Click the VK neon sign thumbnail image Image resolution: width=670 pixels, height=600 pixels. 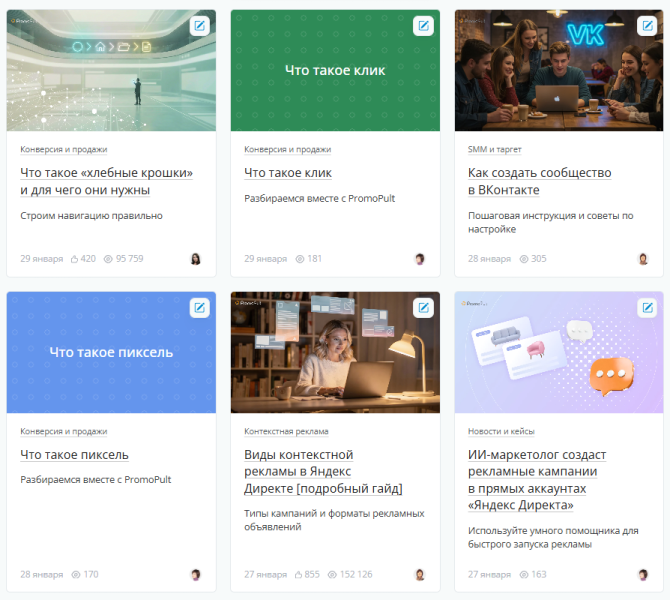point(558,70)
